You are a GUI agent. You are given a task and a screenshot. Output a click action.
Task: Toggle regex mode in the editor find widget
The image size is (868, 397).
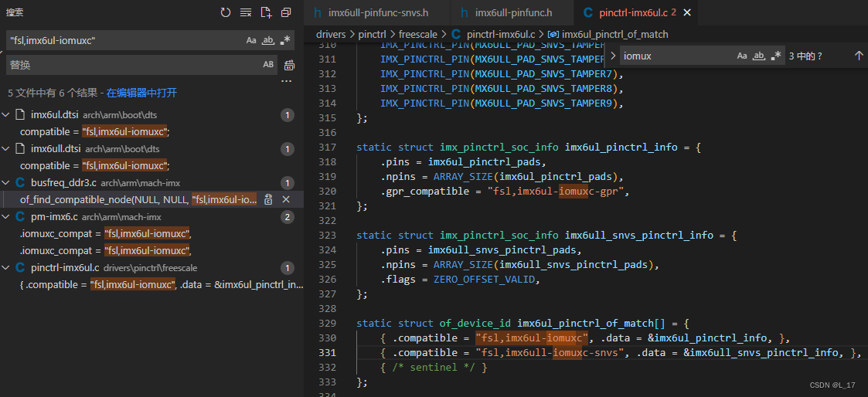click(776, 56)
